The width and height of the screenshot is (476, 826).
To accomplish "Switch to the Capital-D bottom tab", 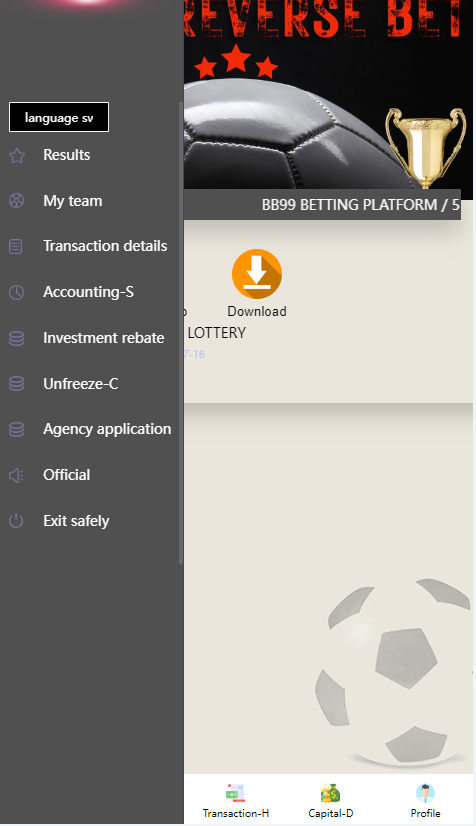I will (x=331, y=801).
